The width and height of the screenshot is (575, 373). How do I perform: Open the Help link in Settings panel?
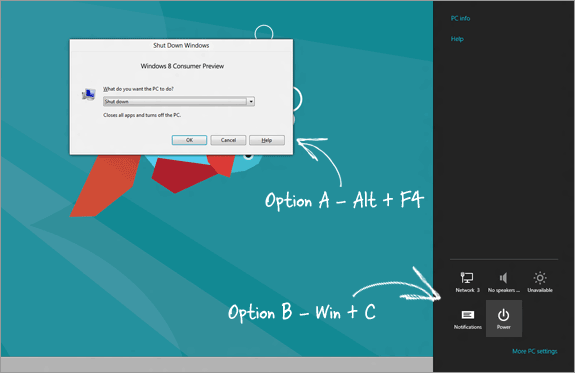click(457, 39)
